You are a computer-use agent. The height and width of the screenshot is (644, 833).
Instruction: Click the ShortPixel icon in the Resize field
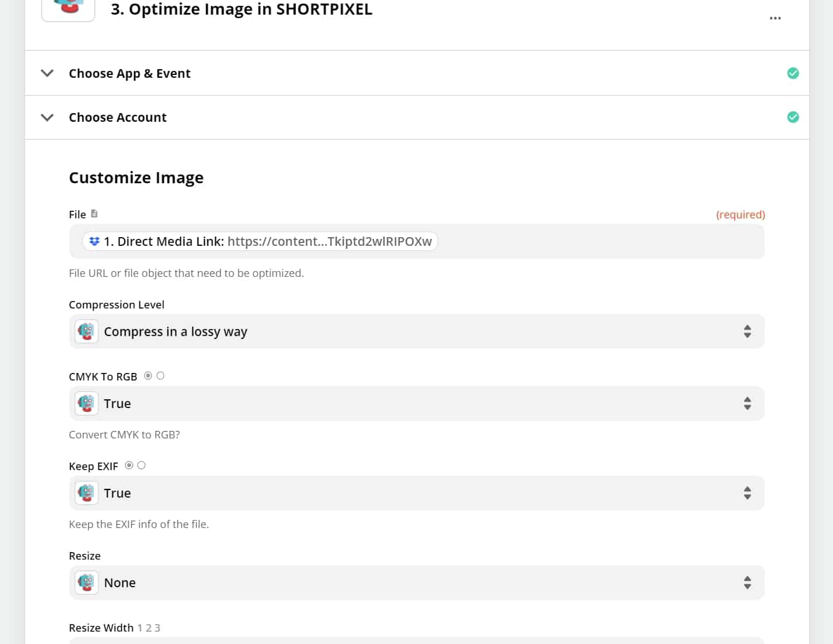(x=87, y=583)
